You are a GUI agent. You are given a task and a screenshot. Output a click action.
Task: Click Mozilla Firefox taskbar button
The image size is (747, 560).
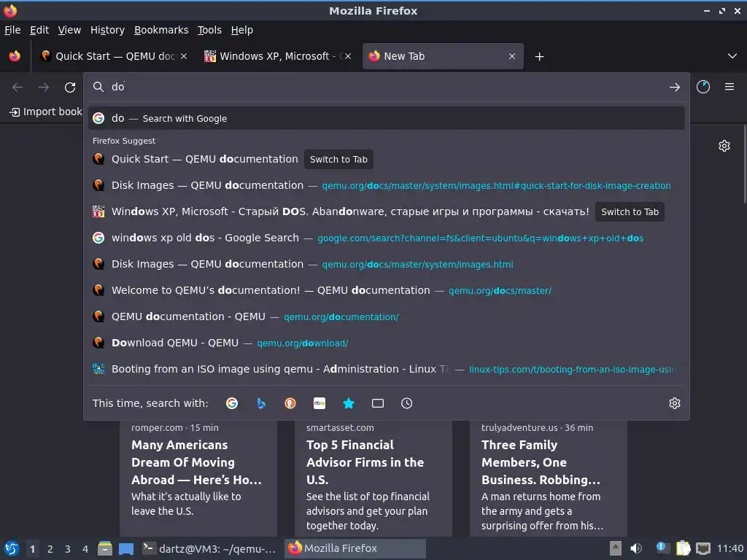pos(355,548)
